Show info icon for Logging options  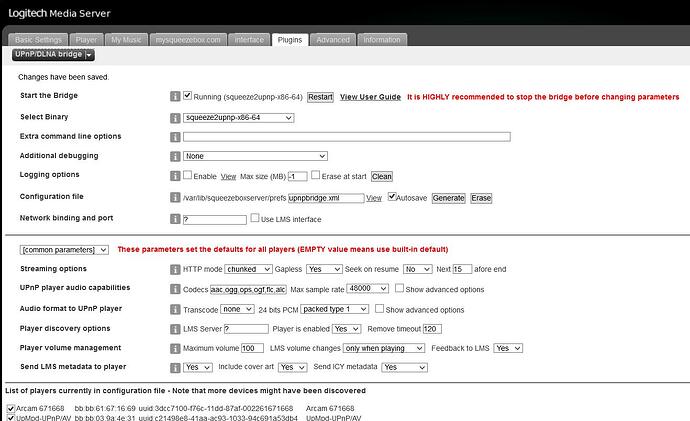[175, 176]
